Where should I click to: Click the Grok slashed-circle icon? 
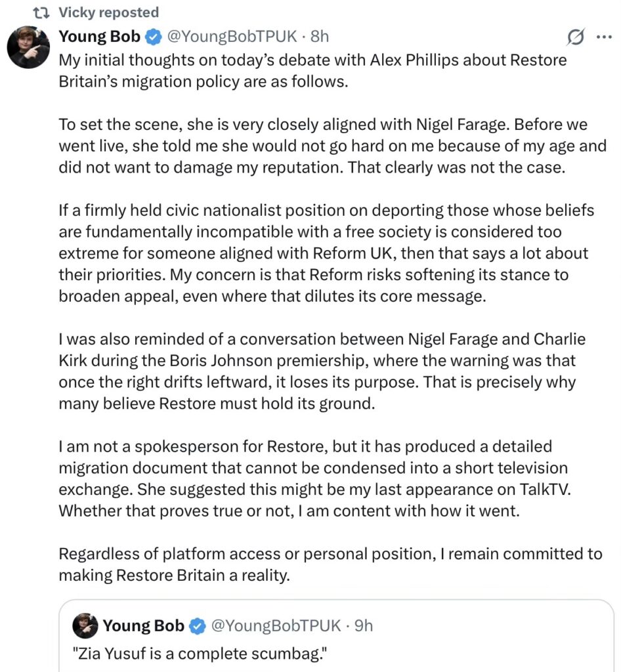[x=575, y=38]
